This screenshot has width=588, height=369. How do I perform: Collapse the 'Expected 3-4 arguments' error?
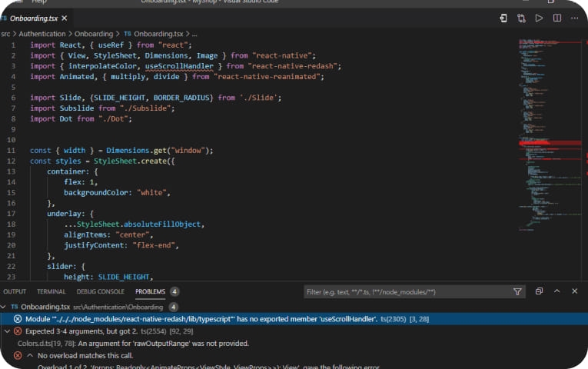[x=7, y=331]
